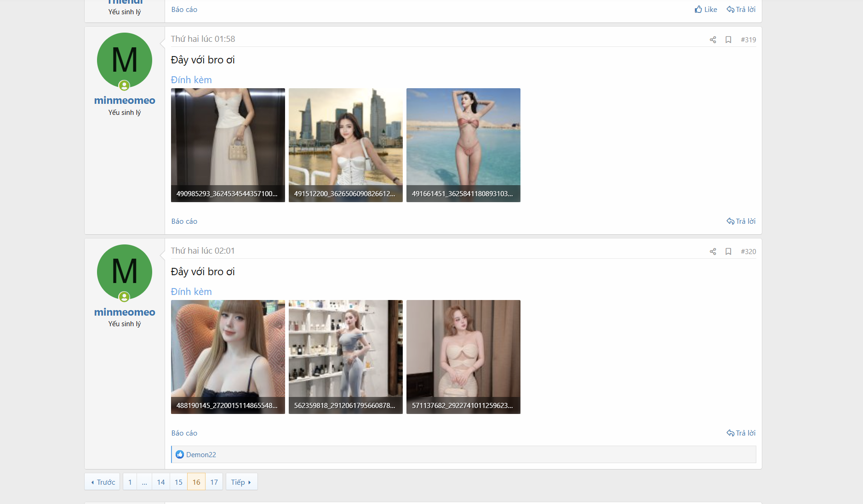The width and height of the screenshot is (863, 504).
Task: Open Demon22 profile in likes bar
Action: tap(201, 455)
